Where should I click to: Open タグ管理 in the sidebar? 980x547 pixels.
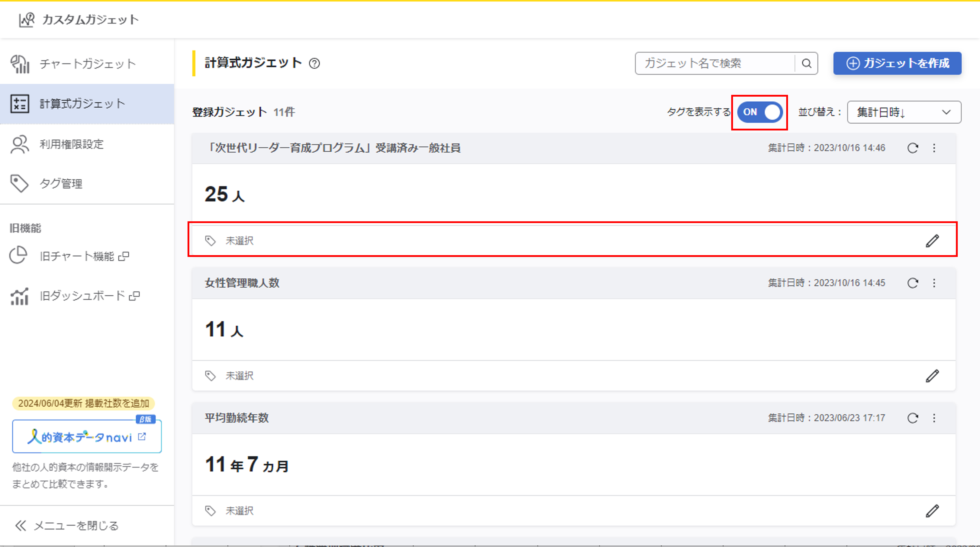(x=61, y=184)
